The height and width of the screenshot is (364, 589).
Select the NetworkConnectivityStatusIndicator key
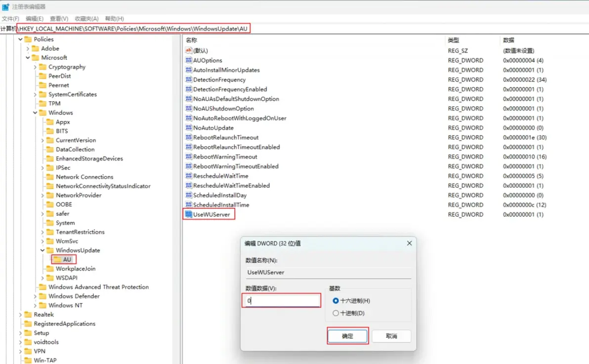[103, 186]
